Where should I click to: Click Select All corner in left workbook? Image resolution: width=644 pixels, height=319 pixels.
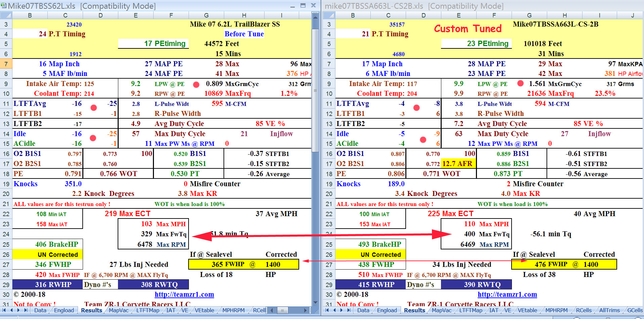pos(6,15)
